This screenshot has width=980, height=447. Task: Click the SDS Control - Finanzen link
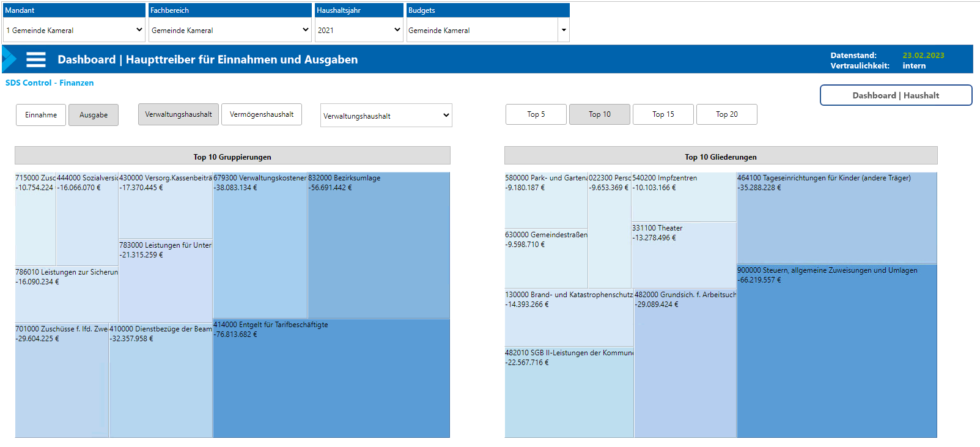(x=50, y=83)
